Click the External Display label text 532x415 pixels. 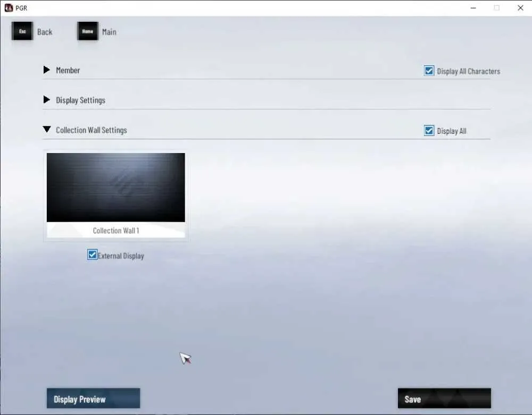tap(121, 256)
